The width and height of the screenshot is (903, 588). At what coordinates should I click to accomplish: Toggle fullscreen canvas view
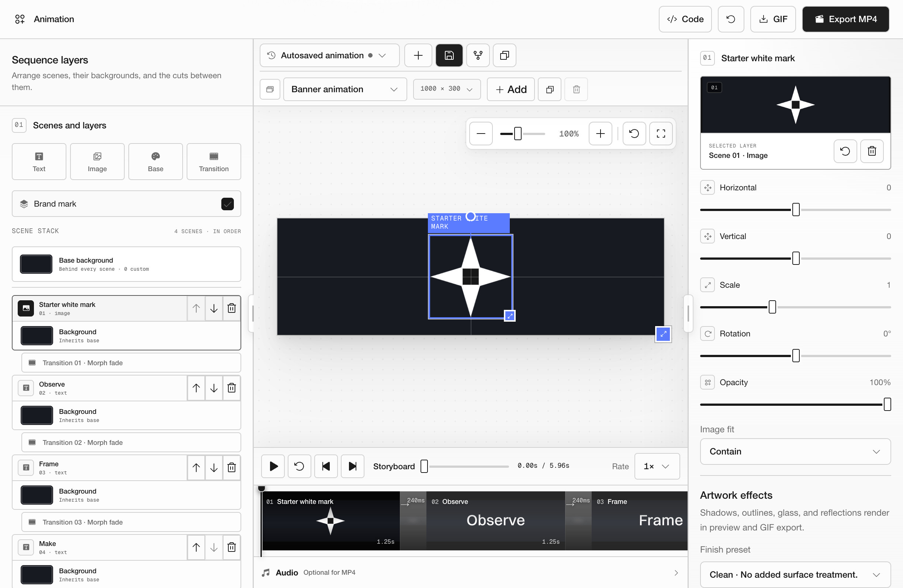(x=661, y=134)
